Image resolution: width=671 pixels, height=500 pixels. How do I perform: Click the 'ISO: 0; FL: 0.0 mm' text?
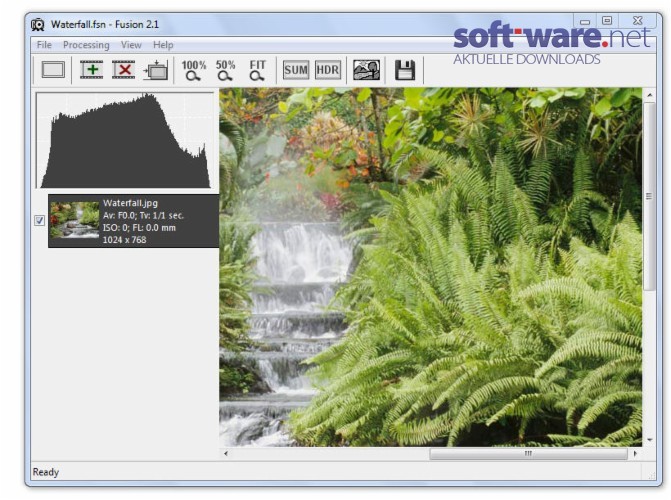point(139,228)
